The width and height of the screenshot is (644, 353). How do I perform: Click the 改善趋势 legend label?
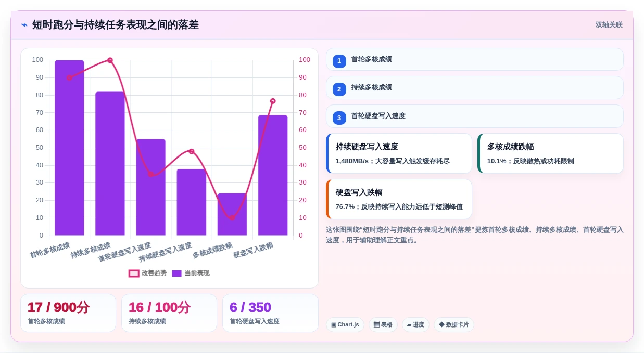(x=154, y=273)
